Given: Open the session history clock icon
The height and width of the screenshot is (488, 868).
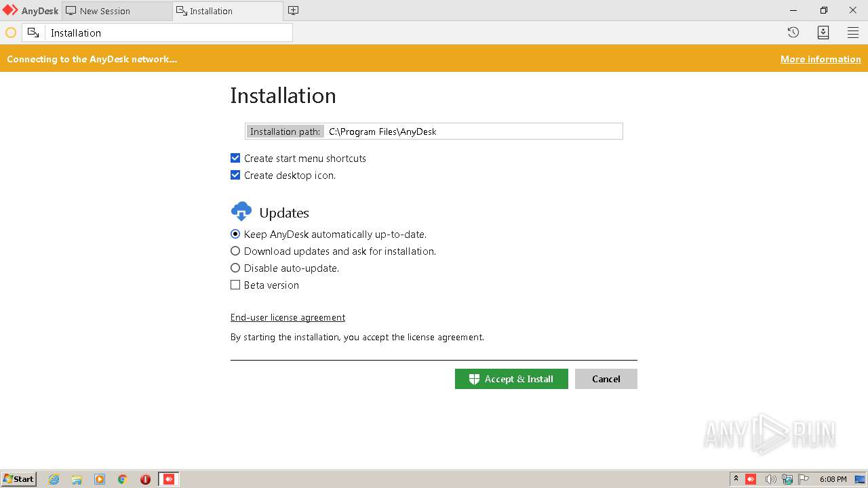Looking at the screenshot, I should [793, 33].
